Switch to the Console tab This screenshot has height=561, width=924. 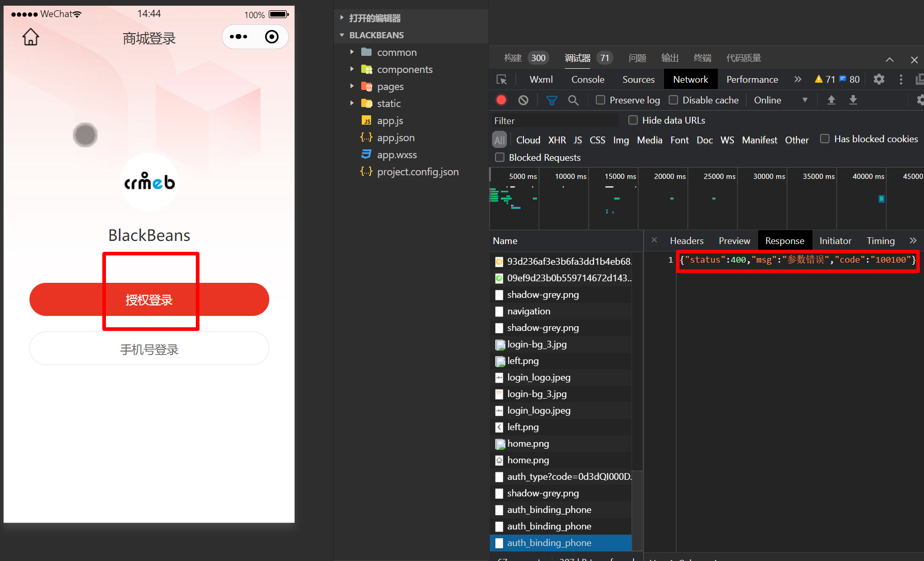(x=588, y=79)
